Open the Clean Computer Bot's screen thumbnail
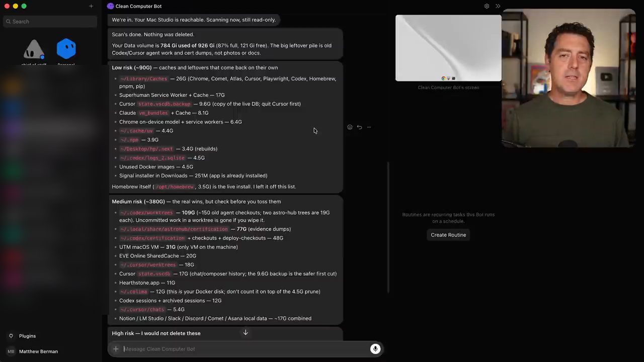 (448, 48)
